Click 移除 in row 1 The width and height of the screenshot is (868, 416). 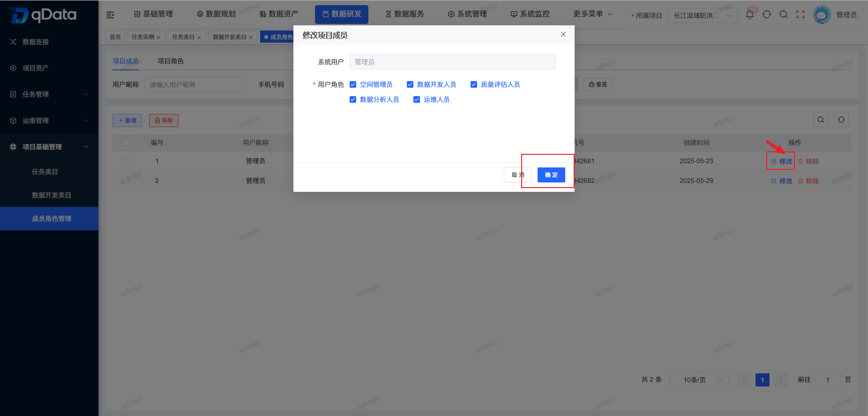pos(808,161)
